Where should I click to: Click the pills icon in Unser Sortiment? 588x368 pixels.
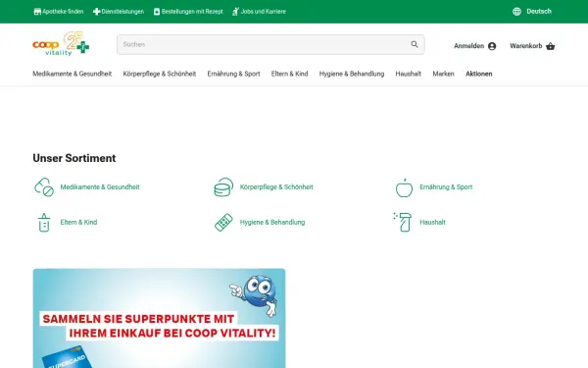click(x=44, y=187)
